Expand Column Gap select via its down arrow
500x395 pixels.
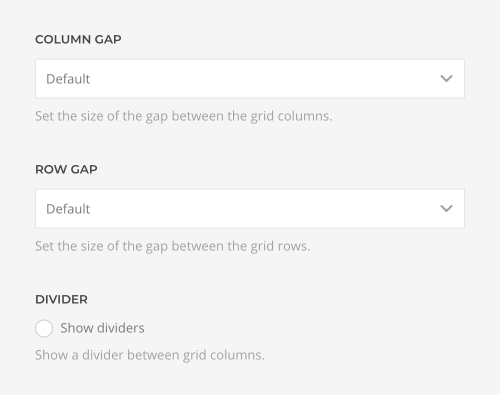pyautogui.click(x=446, y=79)
